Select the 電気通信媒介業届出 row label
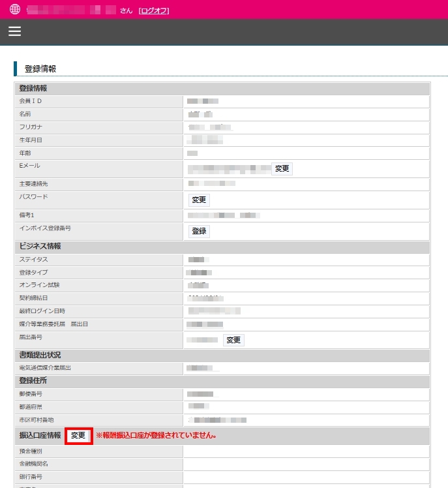 [45, 368]
